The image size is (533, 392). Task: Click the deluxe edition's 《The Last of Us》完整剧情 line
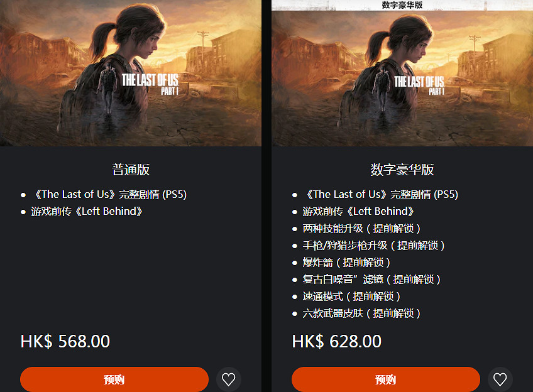pyautogui.click(x=381, y=195)
